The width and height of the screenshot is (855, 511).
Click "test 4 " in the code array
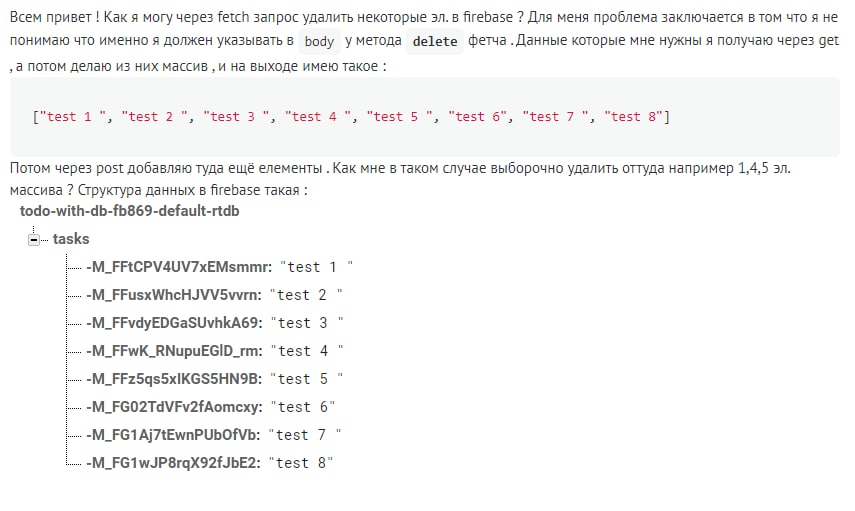point(317,117)
